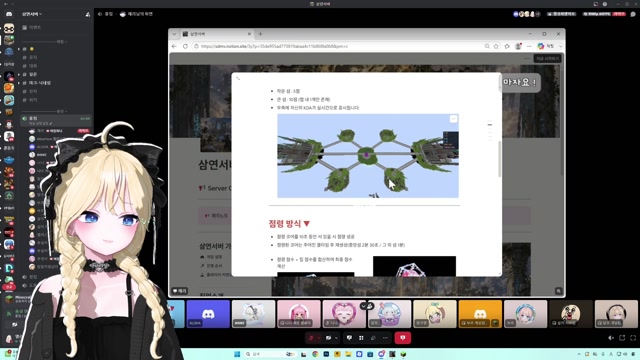The height and width of the screenshot is (360, 640).
Task: Click the screen share icon in call controls
Action: [x=349, y=338]
